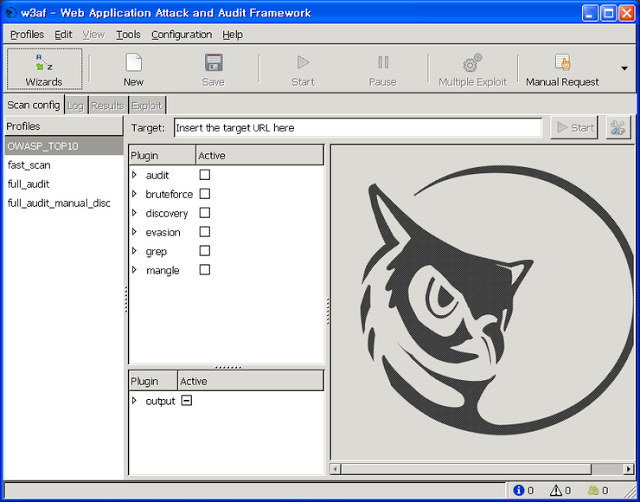Click the Save floppy disk icon
Viewport: 640px width, 502px height.
pos(213,62)
